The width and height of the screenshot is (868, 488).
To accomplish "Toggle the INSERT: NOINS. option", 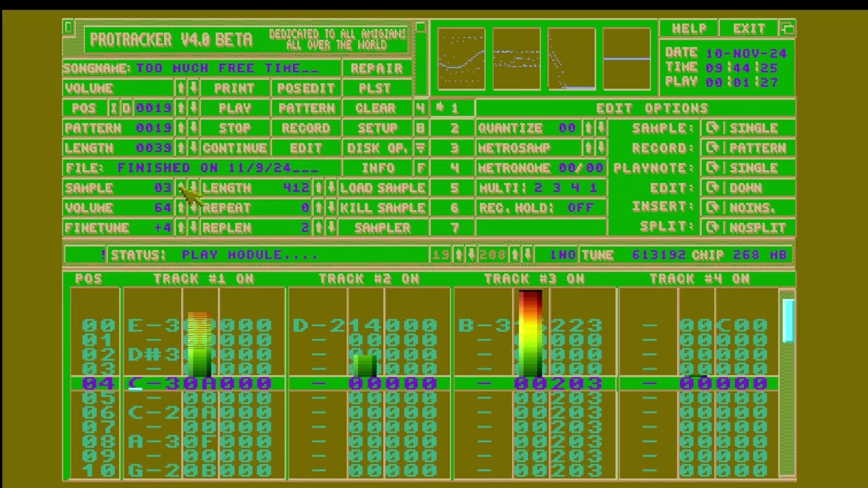I will 749,208.
